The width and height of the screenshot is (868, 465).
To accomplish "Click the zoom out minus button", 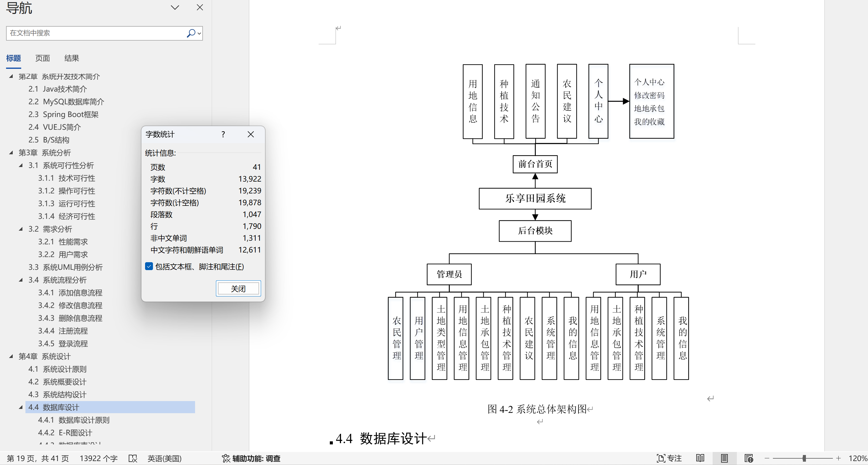I will pos(767,458).
